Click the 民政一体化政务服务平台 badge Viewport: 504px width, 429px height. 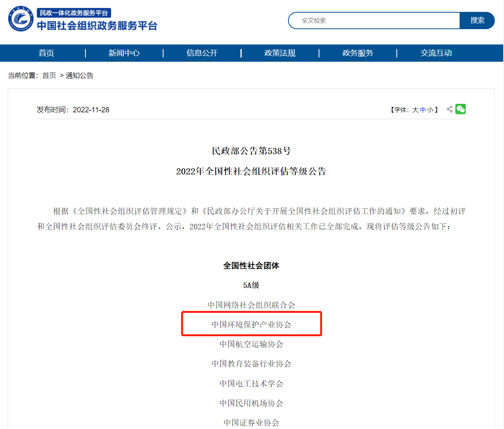pyautogui.click(x=74, y=13)
